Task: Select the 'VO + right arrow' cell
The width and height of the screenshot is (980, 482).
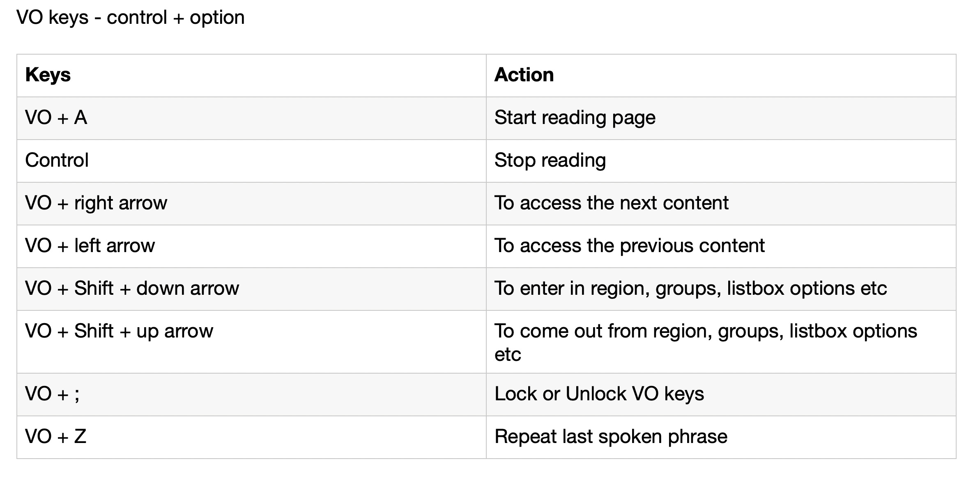Action: (x=96, y=203)
